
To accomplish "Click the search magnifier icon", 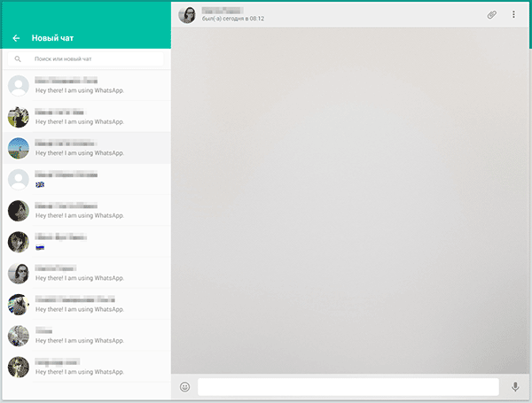I will tap(18, 59).
